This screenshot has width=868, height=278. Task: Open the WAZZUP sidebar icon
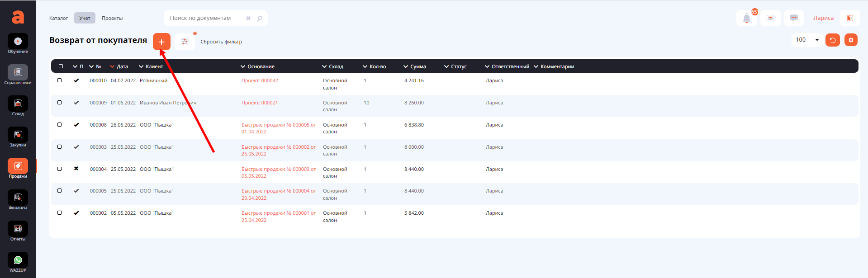[x=18, y=260]
